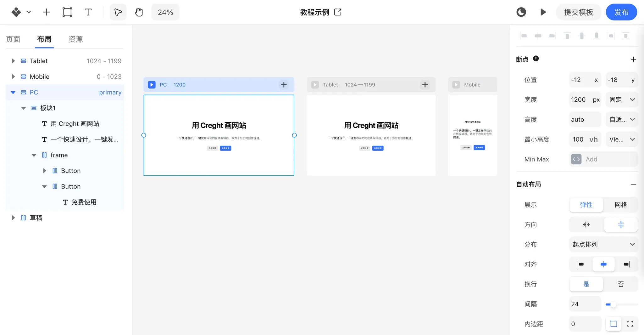Collapse the 自动布局 section

click(x=633, y=184)
